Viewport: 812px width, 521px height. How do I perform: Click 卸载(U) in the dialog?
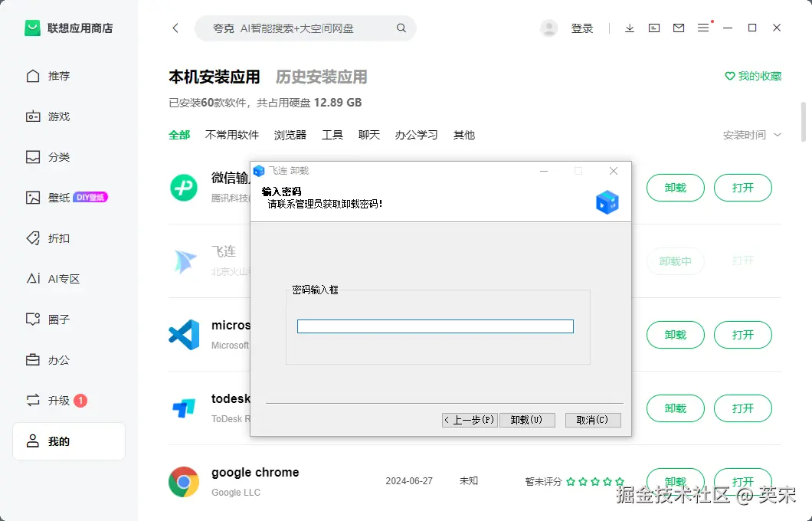[527, 420]
